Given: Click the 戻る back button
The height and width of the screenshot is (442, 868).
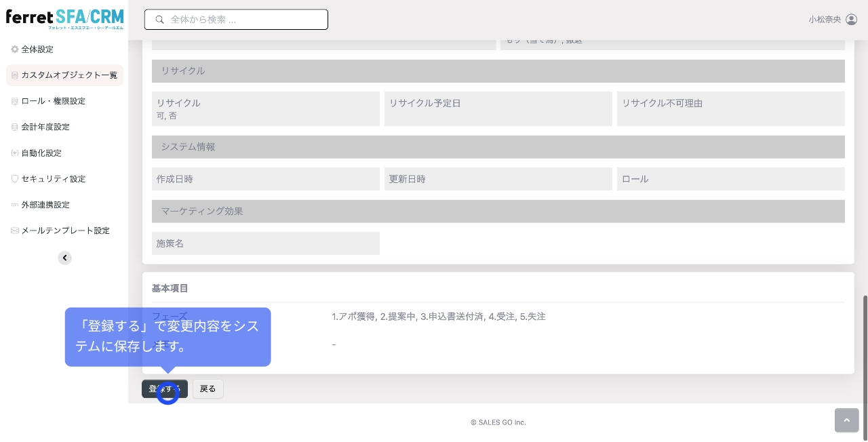Looking at the screenshot, I should click(208, 389).
